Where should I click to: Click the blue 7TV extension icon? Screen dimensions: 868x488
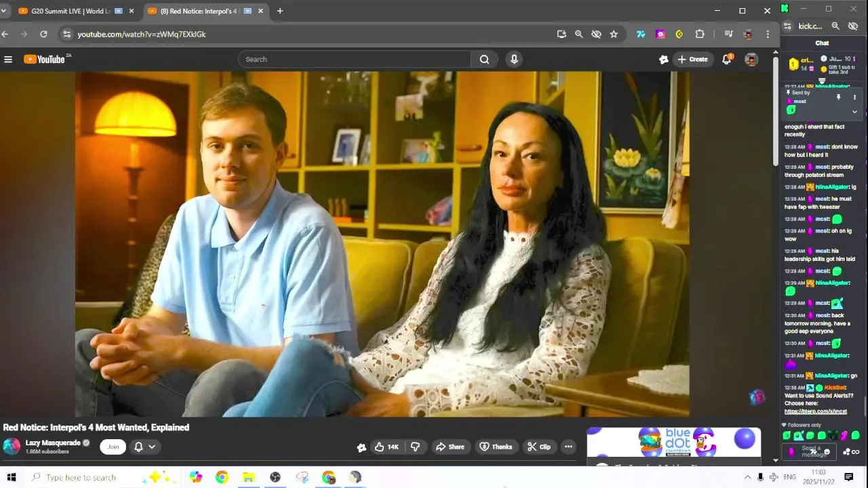[x=641, y=34]
